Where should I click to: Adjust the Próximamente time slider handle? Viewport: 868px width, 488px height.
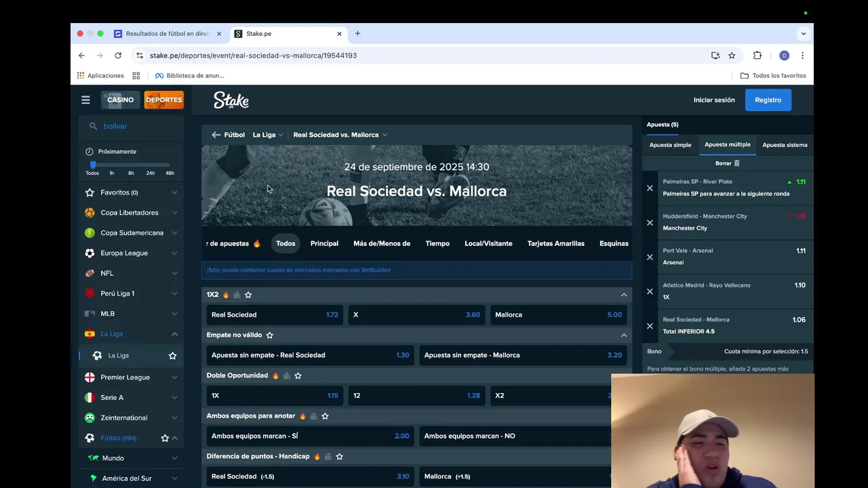point(93,164)
